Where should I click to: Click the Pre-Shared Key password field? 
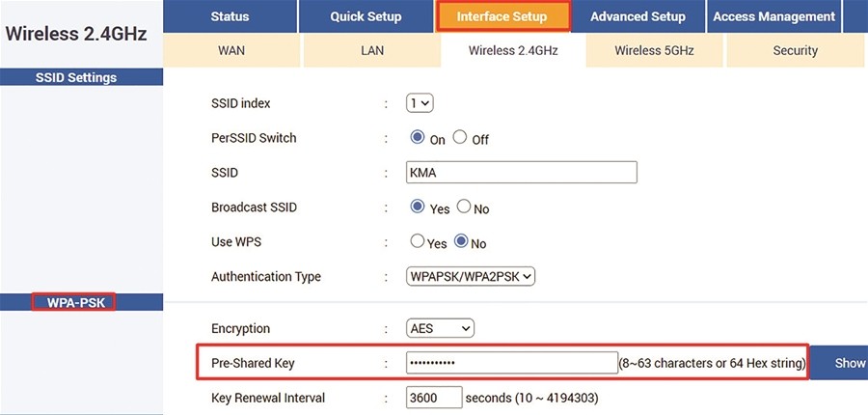tap(512, 363)
